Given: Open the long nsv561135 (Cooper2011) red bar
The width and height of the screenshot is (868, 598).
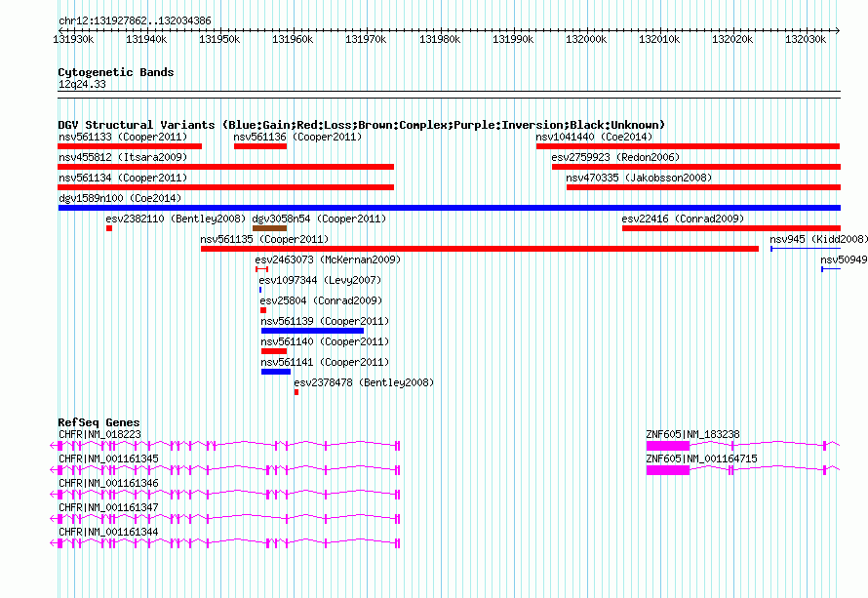Looking at the screenshot, I should coord(480,249).
